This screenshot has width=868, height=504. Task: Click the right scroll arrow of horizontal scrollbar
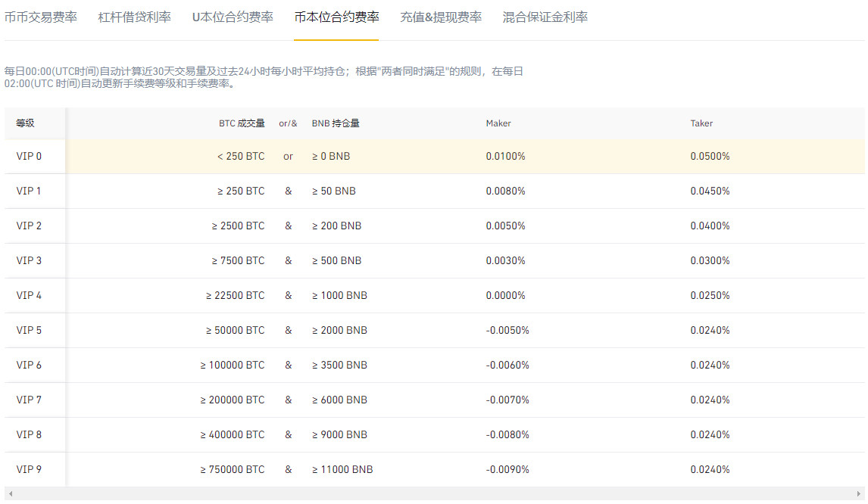tap(858, 494)
